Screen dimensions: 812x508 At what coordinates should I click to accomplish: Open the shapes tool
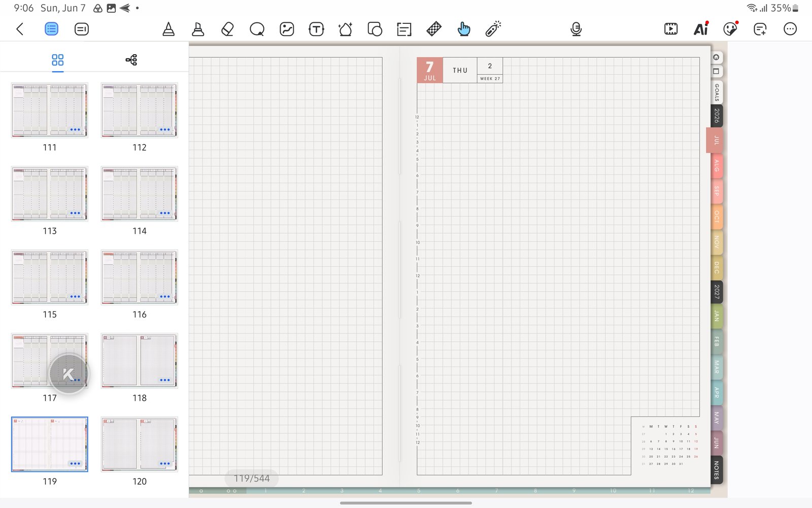tap(375, 29)
